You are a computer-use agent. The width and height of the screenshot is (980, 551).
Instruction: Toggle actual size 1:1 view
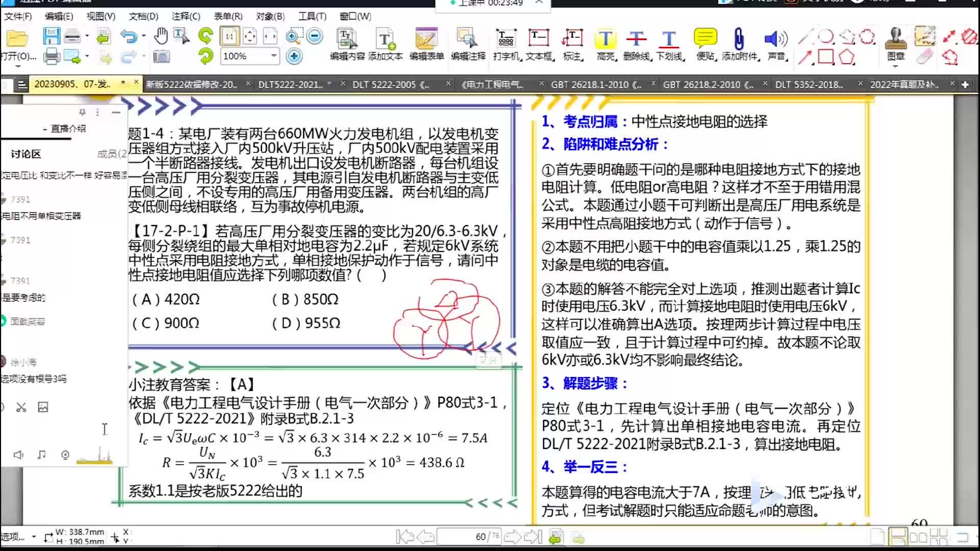(229, 36)
